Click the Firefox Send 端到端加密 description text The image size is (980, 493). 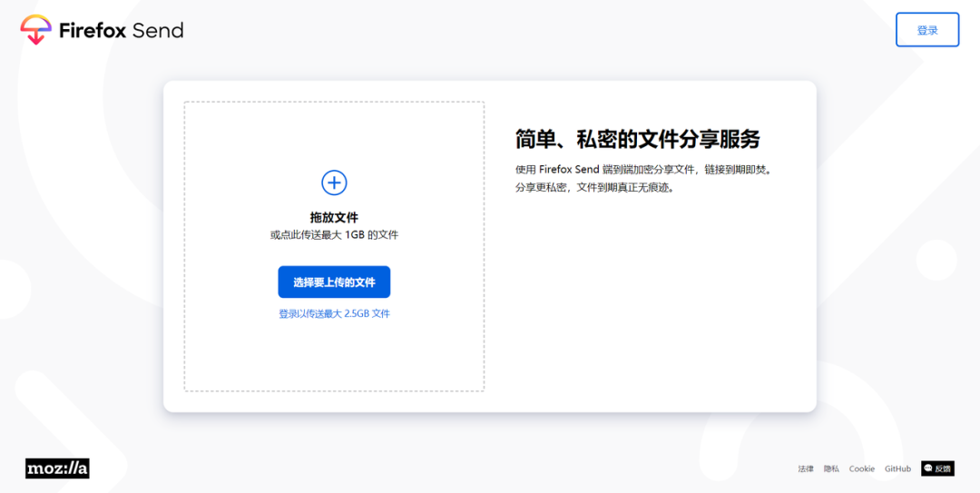point(643,170)
